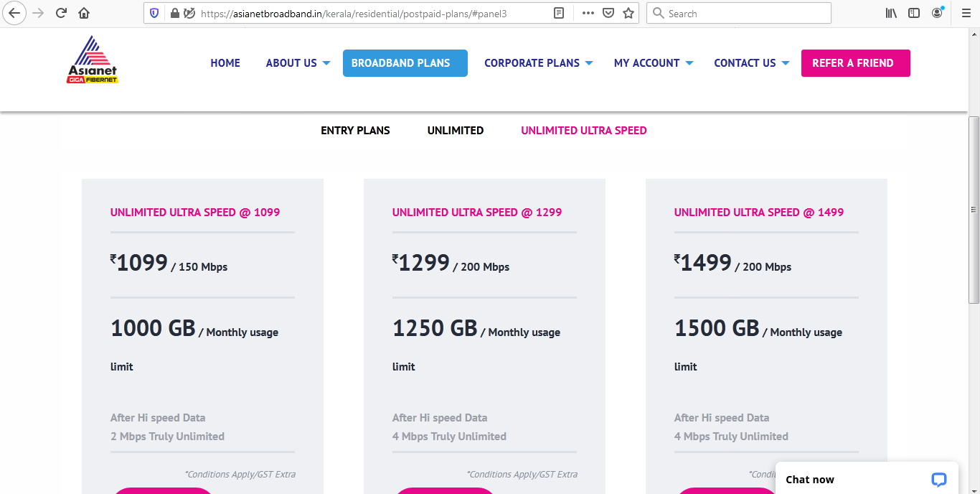Open the tracking protection shield panel

(154, 13)
